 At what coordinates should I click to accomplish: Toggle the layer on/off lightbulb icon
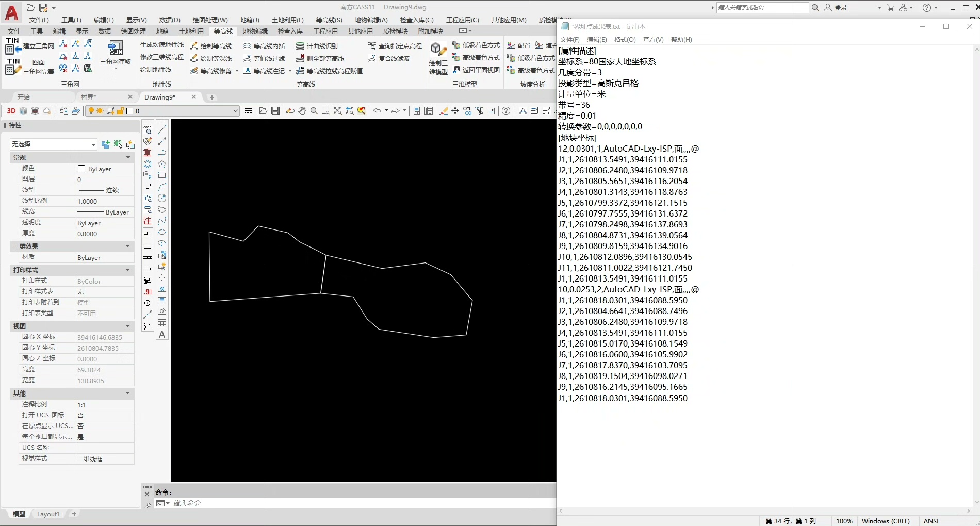tap(91, 111)
